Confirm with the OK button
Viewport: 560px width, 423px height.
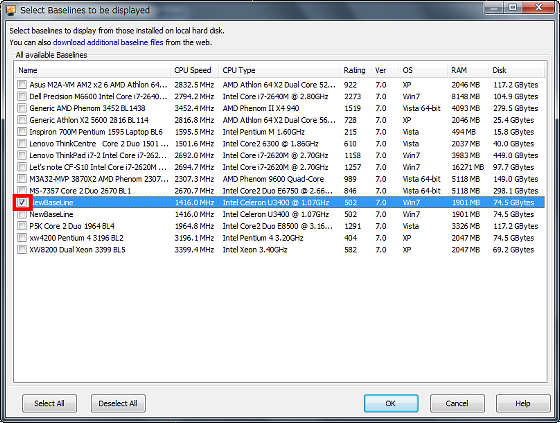tap(391, 403)
